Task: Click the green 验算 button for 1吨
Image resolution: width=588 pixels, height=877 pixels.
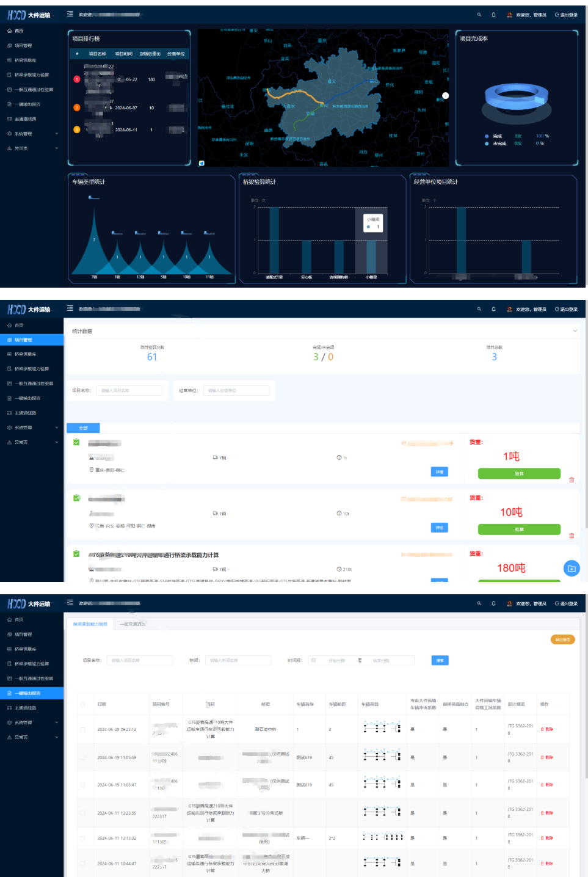Action: [x=519, y=473]
